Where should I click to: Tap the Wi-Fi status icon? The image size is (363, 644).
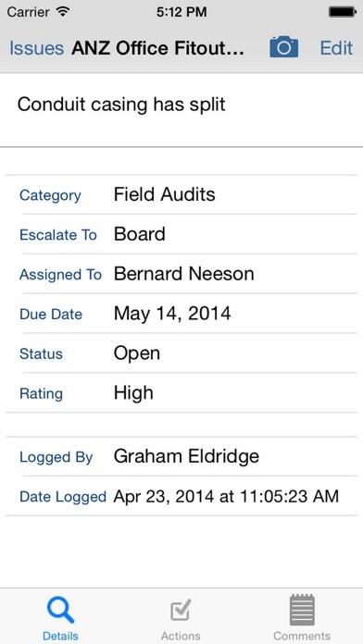point(63,11)
